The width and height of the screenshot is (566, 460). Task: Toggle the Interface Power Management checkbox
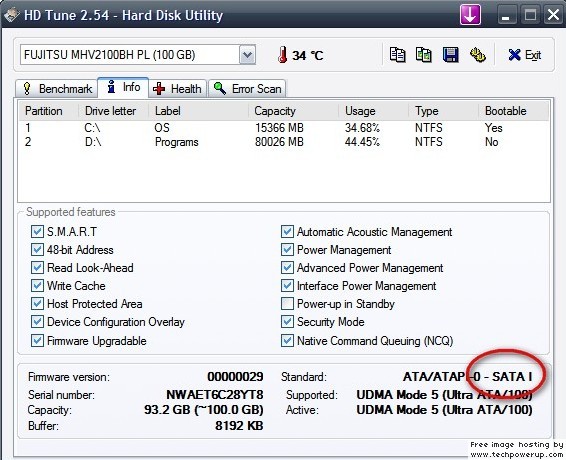[x=287, y=286]
